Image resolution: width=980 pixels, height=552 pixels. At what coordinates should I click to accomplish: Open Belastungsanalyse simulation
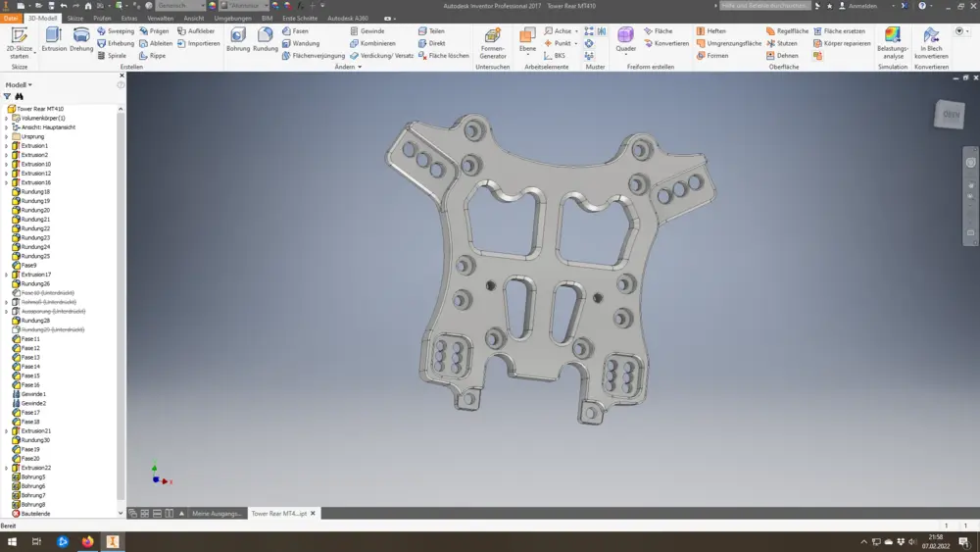pos(893,43)
